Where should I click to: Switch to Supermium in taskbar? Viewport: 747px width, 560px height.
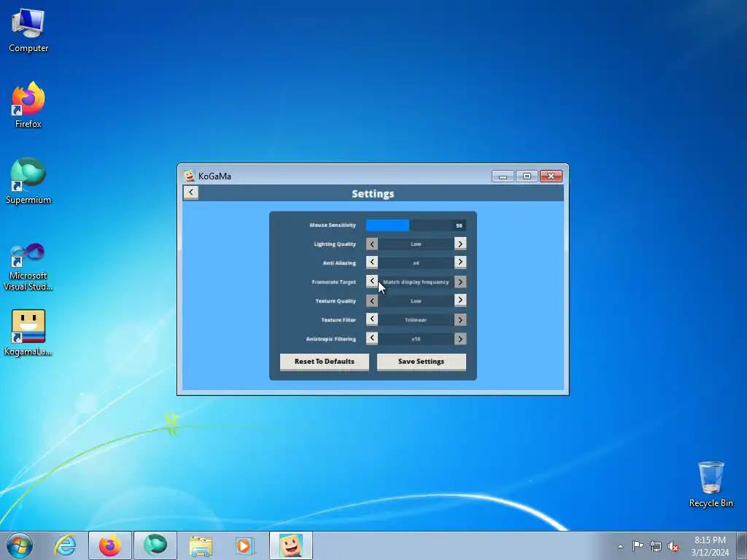(155, 545)
